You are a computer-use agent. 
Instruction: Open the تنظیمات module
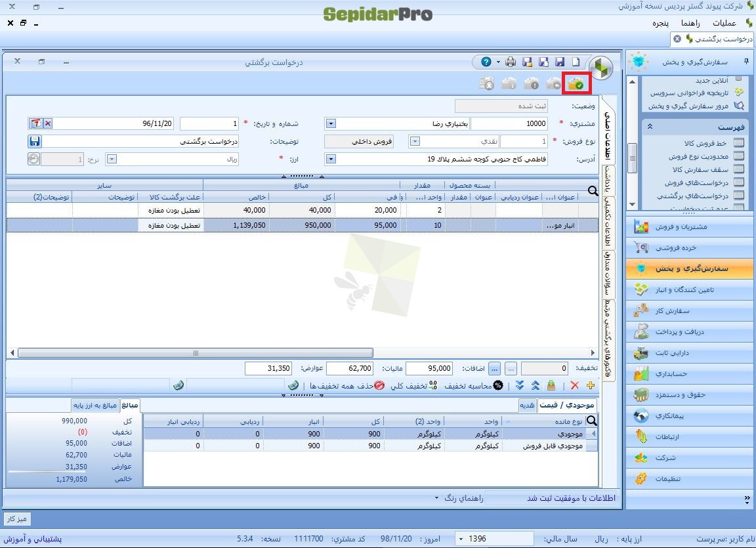[x=690, y=478]
